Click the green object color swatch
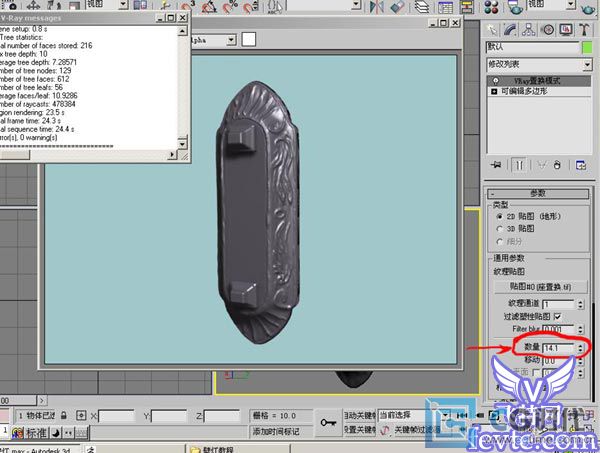Screen dimensions: 600x453 click(x=587, y=48)
